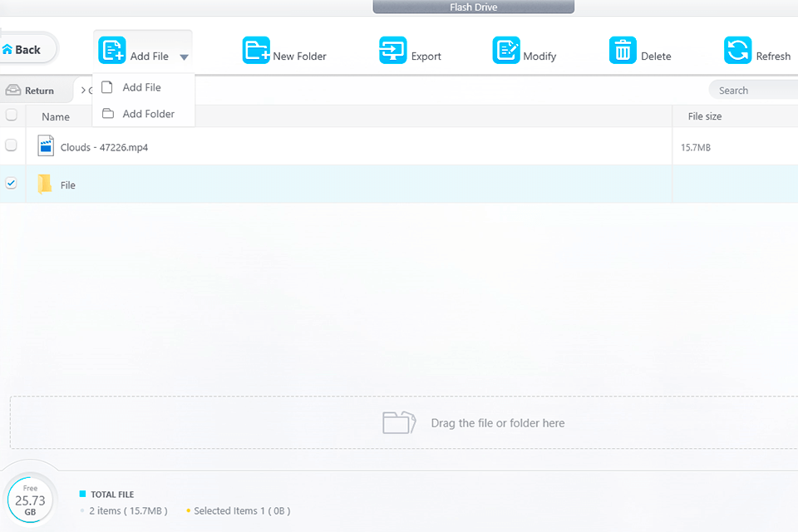Viewport: 798px width, 532px height.
Task: Go Back using the Back button
Action: pyautogui.click(x=25, y=49)
